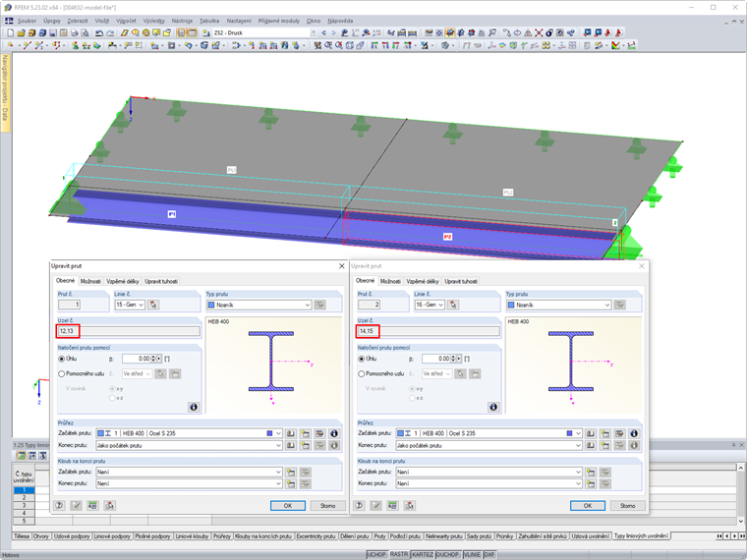The height and width of the screenshot is (560, 747).
Task: Click the help icon in left dialog footer
Action: tap(59, 506)
